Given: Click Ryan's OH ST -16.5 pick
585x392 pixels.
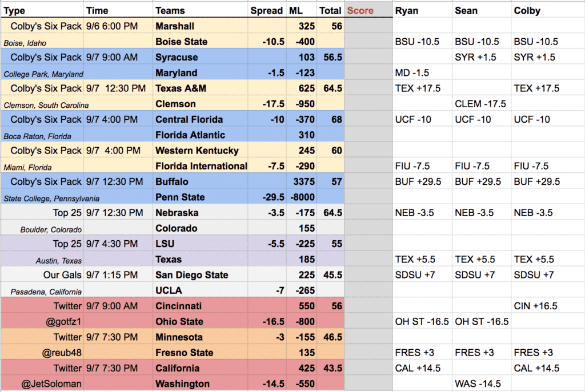Looking at the screenshot, I should click(422, 322).
